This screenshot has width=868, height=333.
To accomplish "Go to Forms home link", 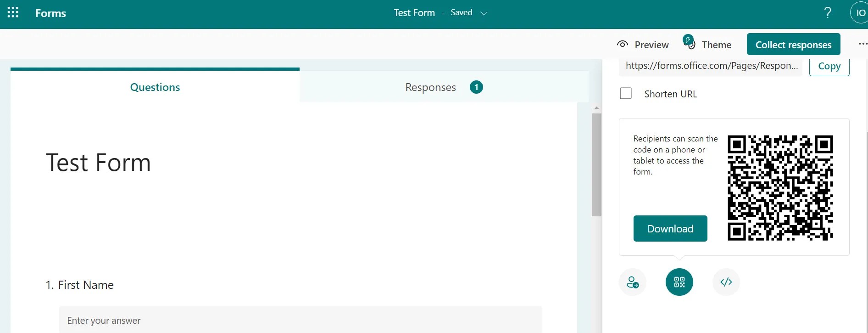I will pyautogui.click(x=50, y=13).
